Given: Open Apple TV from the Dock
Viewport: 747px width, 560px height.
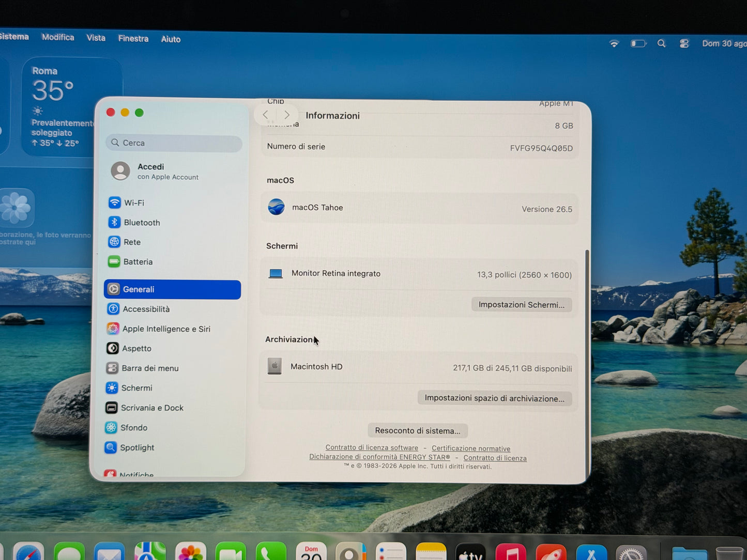Looking at the screenshot, I should 470,552.
